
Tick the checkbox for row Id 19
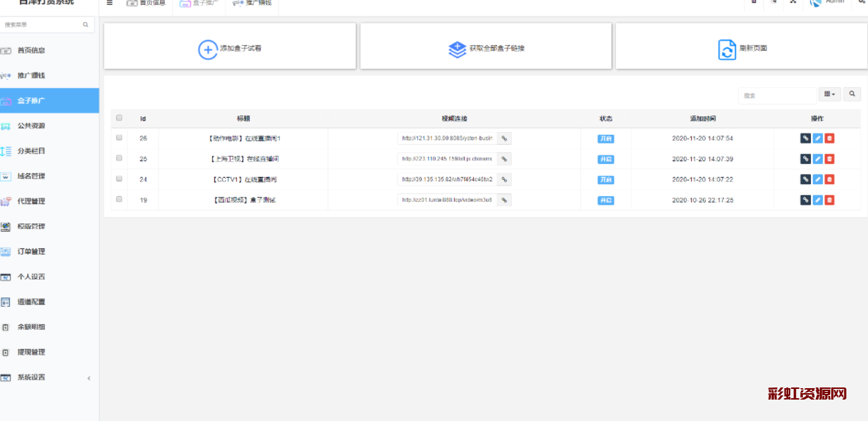click(119, 200)
